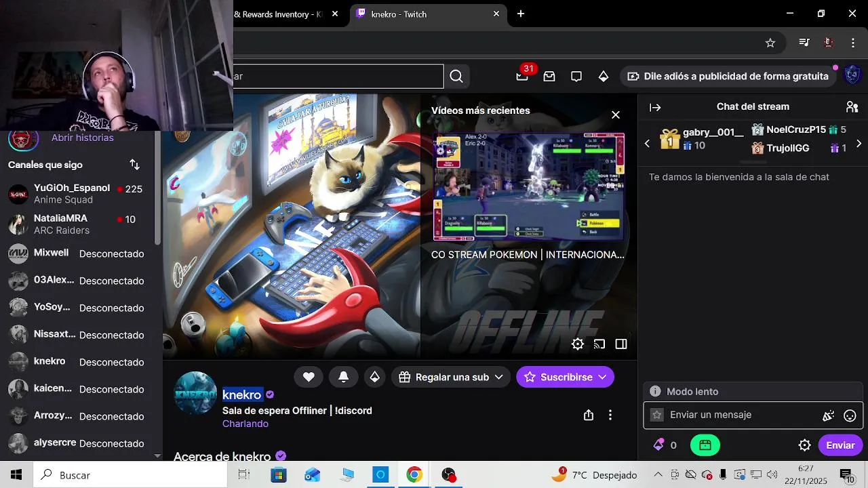
Task: Click the search magnifier button
Action: 456,77
